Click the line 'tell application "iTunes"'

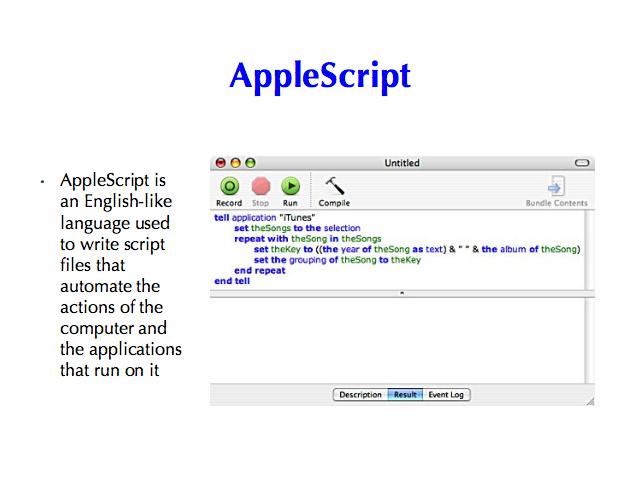click(264, 218)
